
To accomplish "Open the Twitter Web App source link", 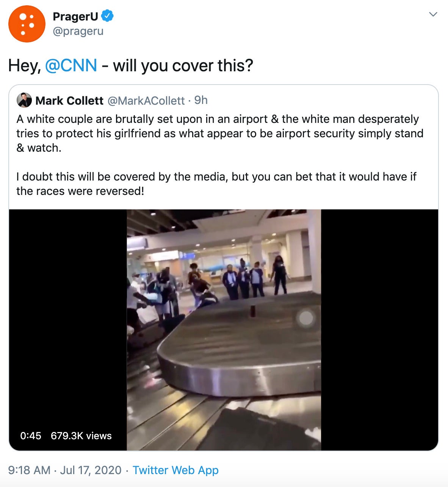I will tap(175, 470).
